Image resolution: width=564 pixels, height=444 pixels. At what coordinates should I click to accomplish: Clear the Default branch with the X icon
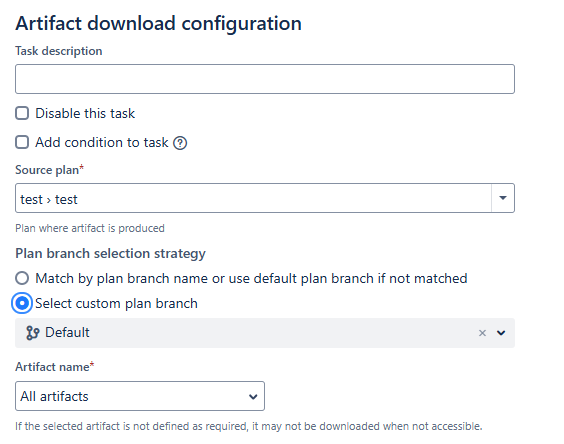click(x=482, y=333)
